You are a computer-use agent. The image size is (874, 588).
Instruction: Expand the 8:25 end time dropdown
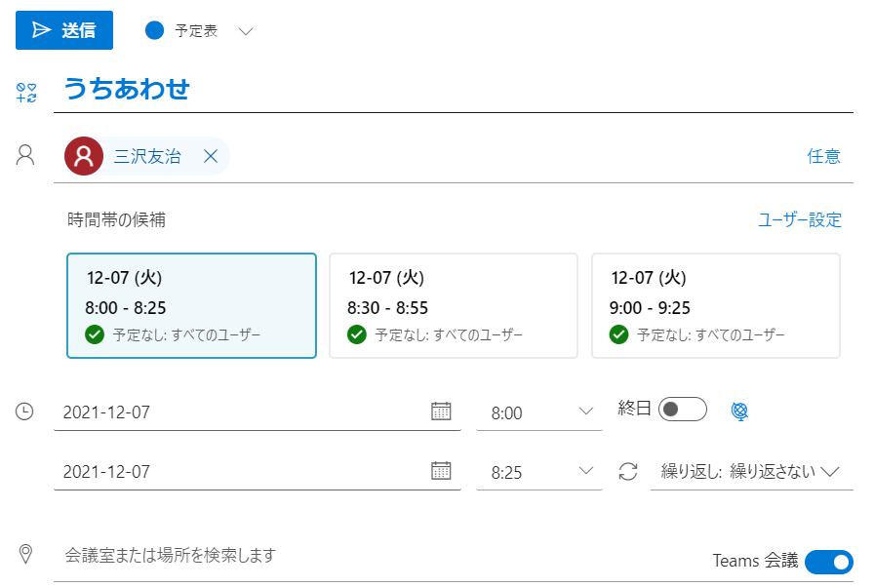point(539,472)
